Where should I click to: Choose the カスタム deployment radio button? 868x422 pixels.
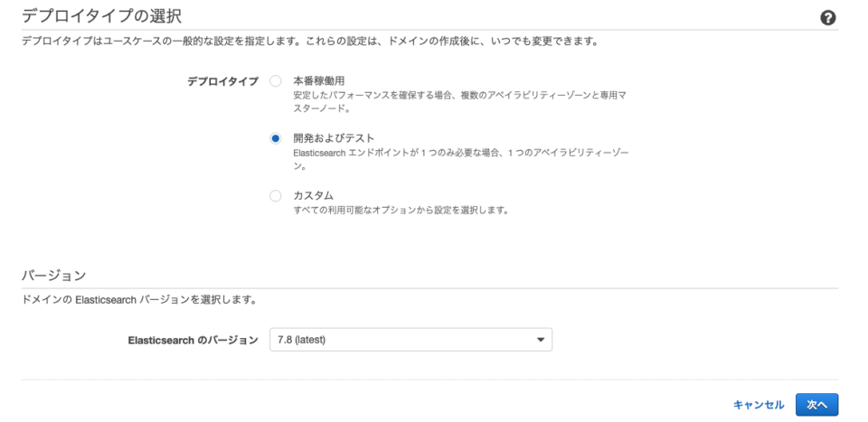tap(276, 195)
